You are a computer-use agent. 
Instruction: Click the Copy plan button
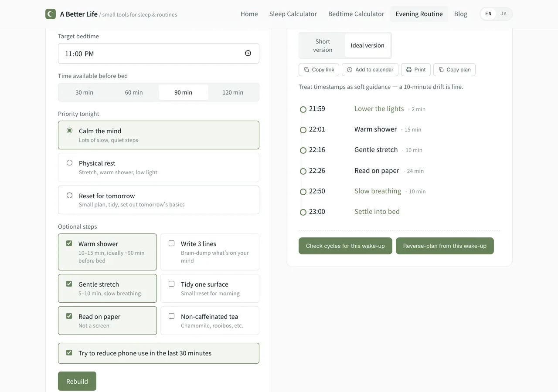point(454,70)
